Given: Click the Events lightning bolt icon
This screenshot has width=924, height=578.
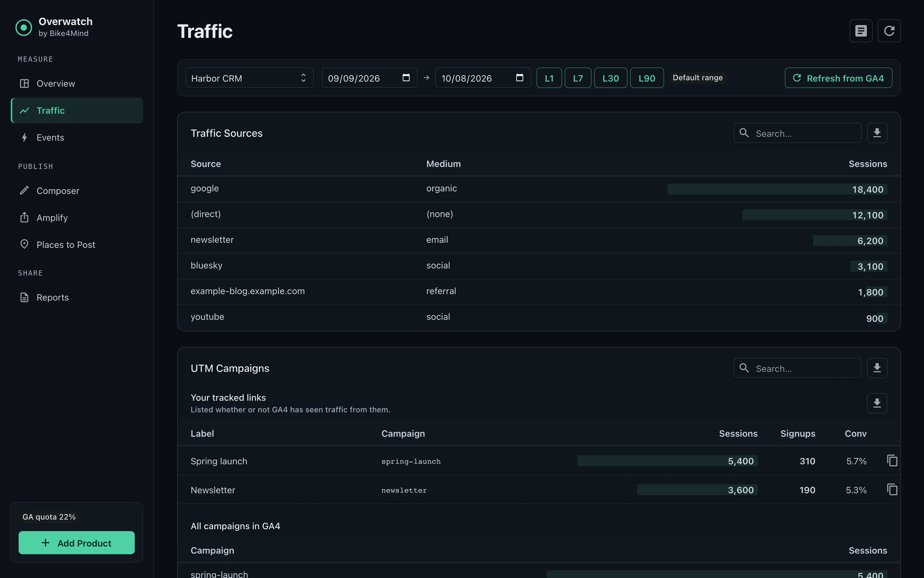Looking at the screenshot, I should (25, 137).
